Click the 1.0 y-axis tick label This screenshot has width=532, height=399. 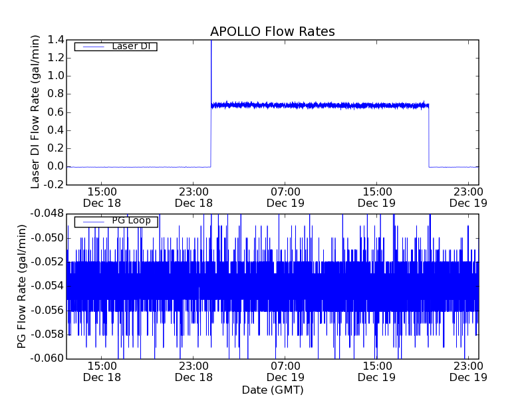tap(56, 76)
